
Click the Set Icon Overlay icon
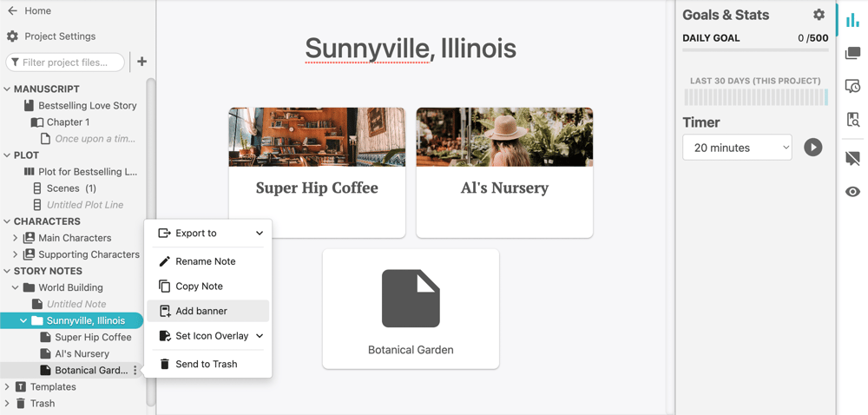(164, 336)
